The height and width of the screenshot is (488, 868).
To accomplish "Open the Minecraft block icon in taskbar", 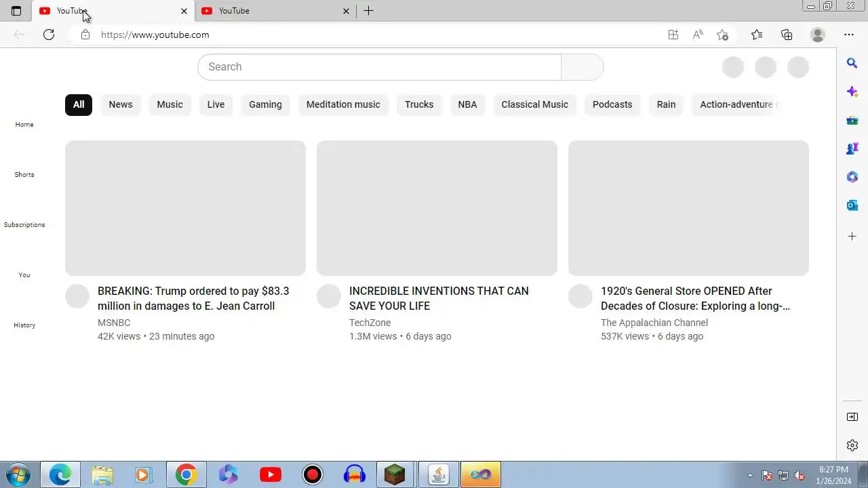I will pyautogui.click(x=395, y=474).
